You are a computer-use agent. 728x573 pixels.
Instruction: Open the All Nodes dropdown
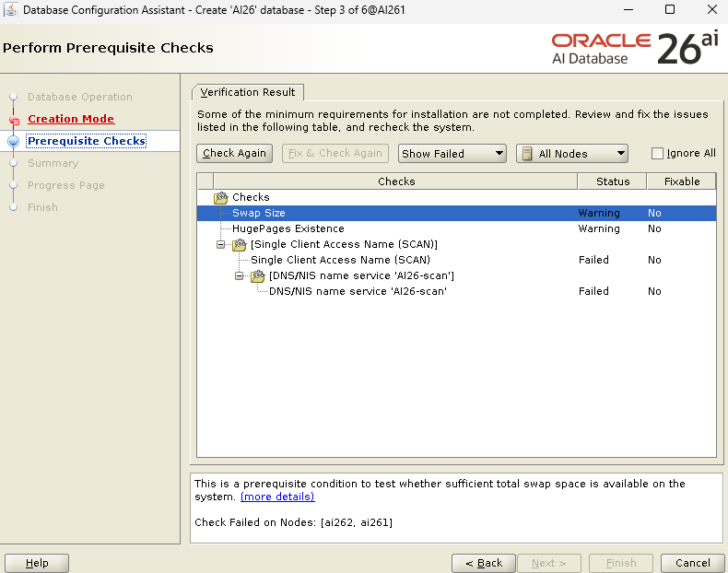(x=571, y=154)
